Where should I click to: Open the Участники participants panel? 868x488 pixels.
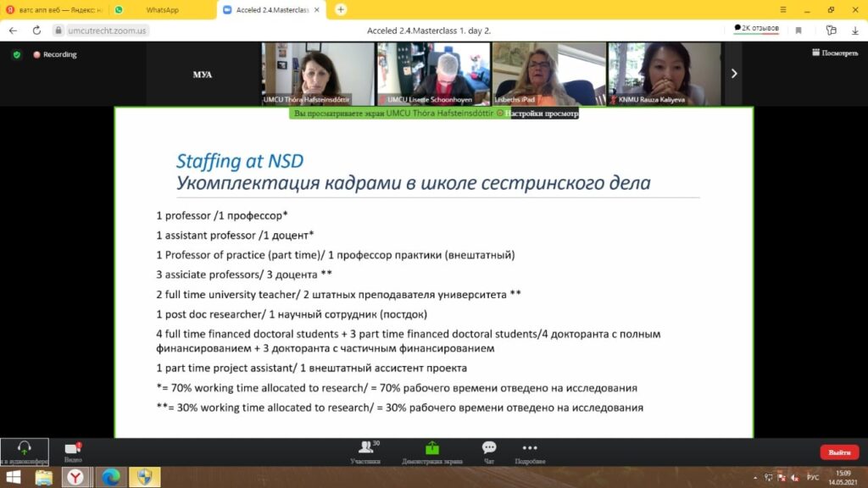tap(365, 452)
